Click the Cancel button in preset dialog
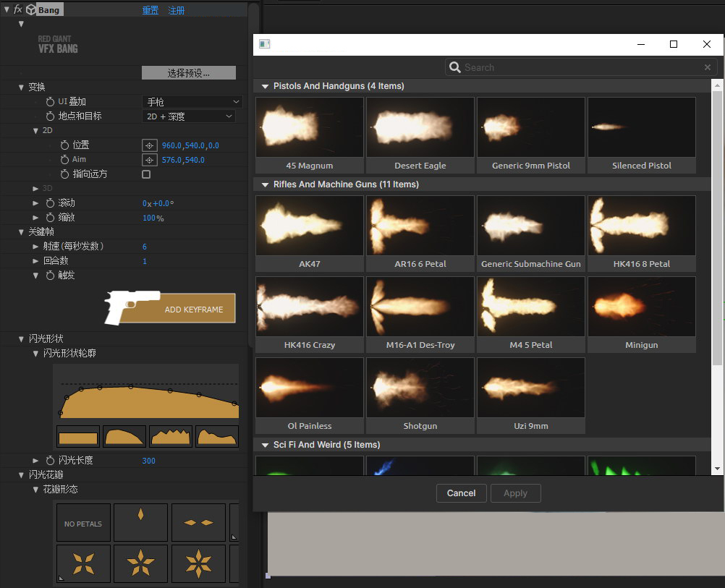Viewport: 725px width, 588px height. point(461,493)
